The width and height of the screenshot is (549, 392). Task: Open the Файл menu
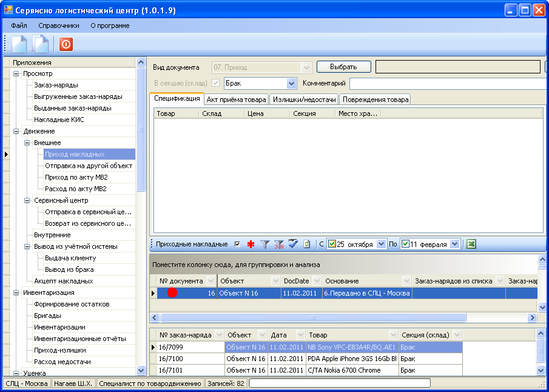(19, 25)
